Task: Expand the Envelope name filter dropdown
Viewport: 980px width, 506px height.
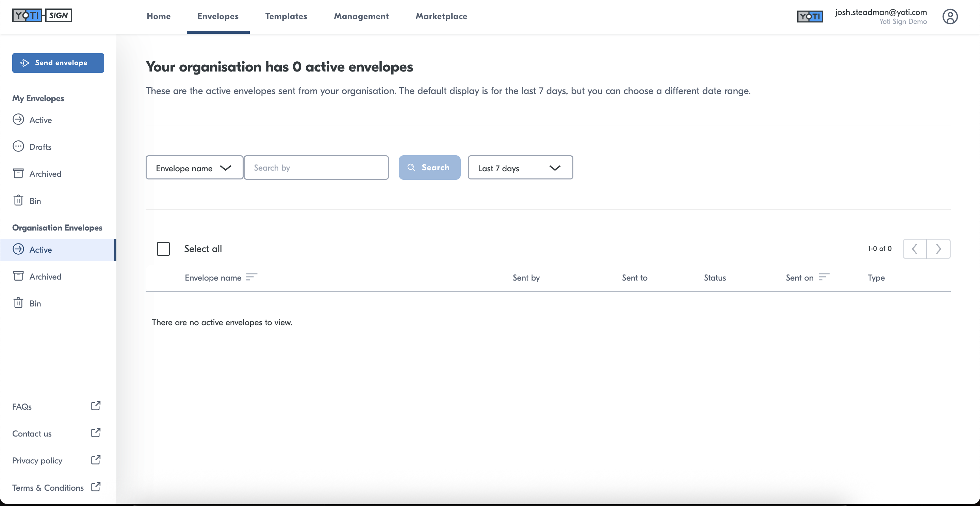Action: [x=194, y=168]
